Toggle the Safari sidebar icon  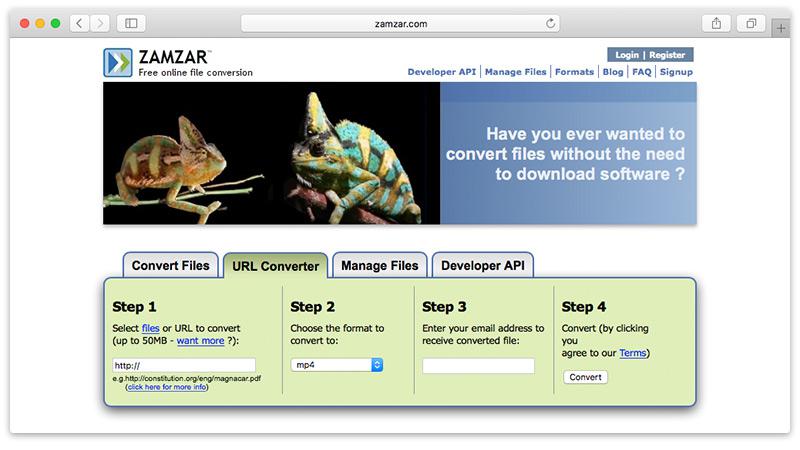[x=131, y=23]
